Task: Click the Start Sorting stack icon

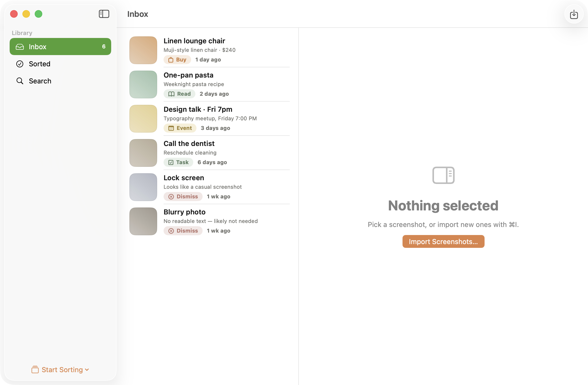Action: (35, 369)
